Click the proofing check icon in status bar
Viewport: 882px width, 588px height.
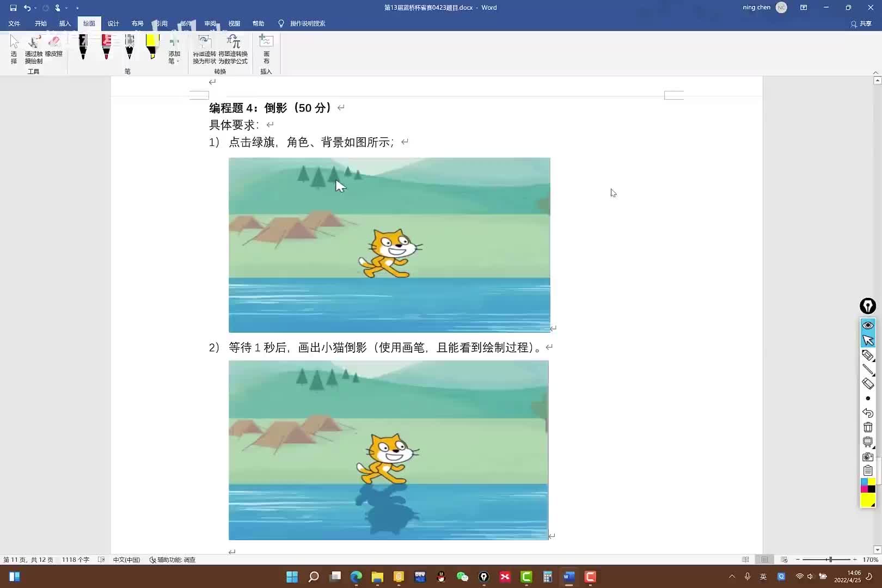(x=101, y=560)
